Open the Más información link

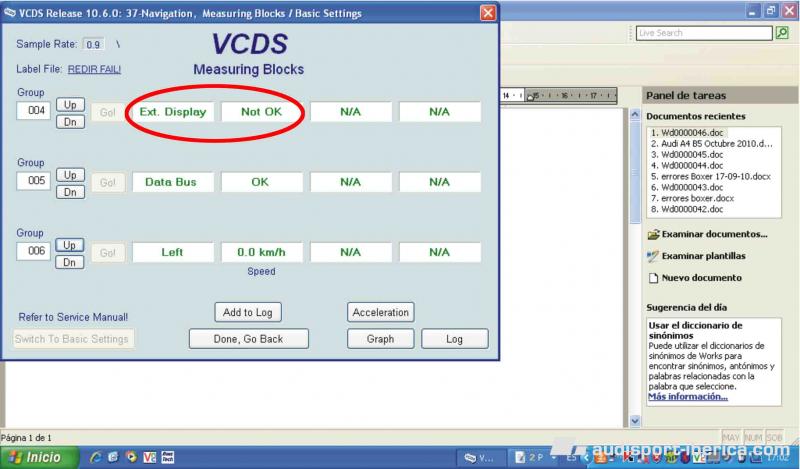point(688,397)
